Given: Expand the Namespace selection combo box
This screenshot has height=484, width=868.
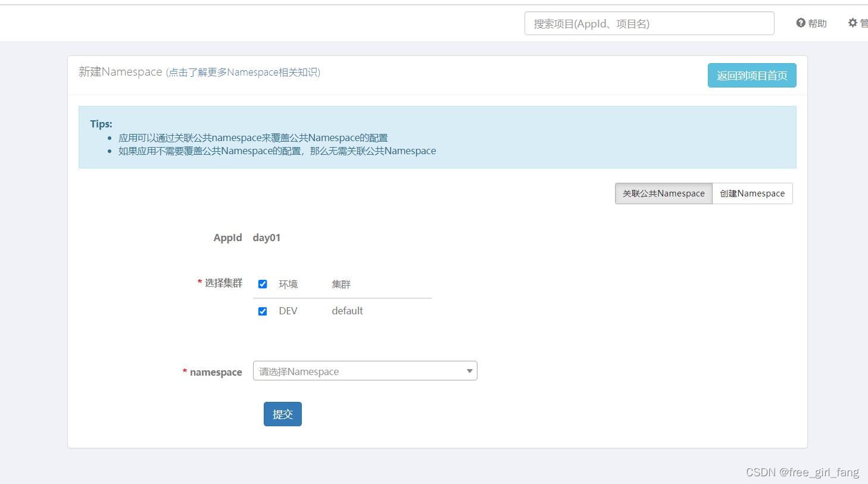Looking at the screenshot, I should [365, 370].
